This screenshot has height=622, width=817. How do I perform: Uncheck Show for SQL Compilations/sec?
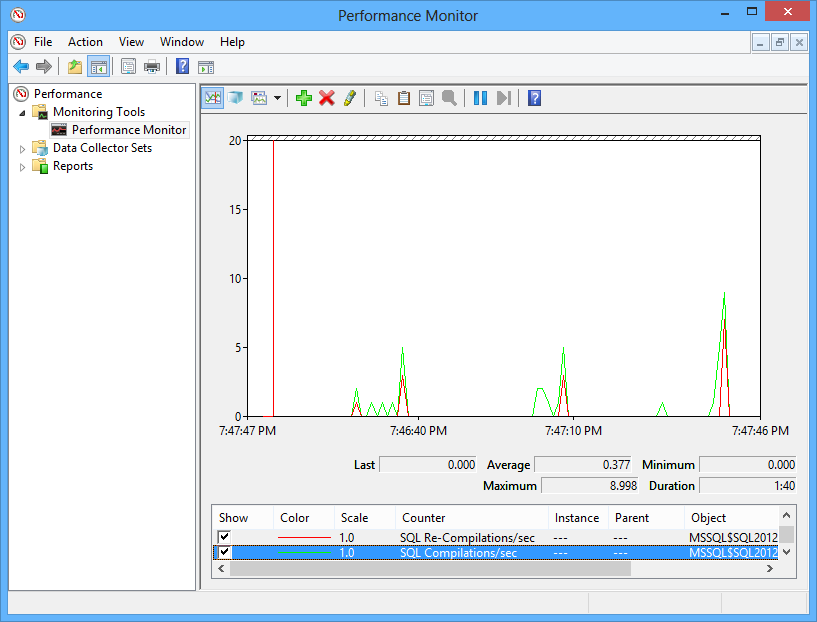click(225, 552)
